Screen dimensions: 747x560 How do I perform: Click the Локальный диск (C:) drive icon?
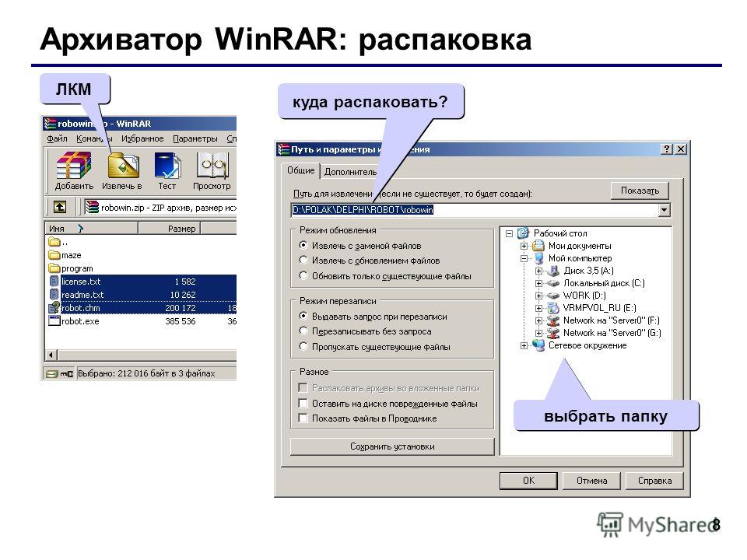pos(553,283)
